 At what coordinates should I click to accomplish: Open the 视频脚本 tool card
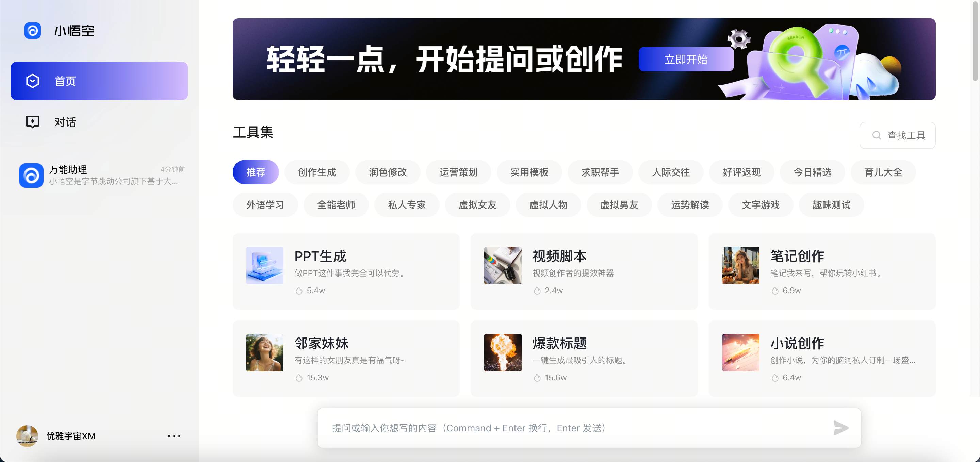click(x=584, y=271)
